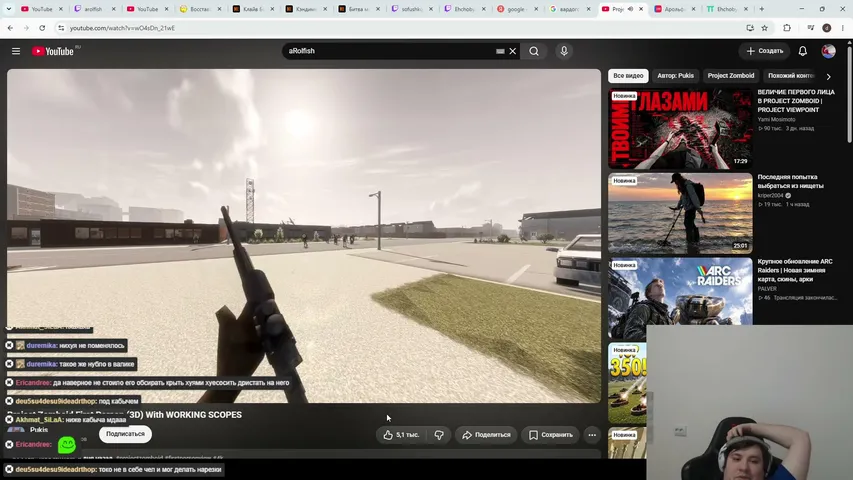The image size is (853, 480).
Task: Select the Автор: Pukis chip
Action: (675, 76)
